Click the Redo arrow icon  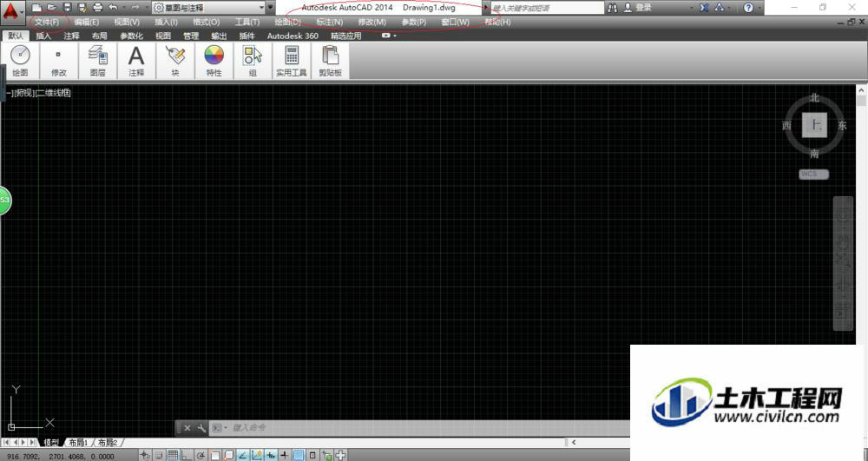(x=135, y=8)
